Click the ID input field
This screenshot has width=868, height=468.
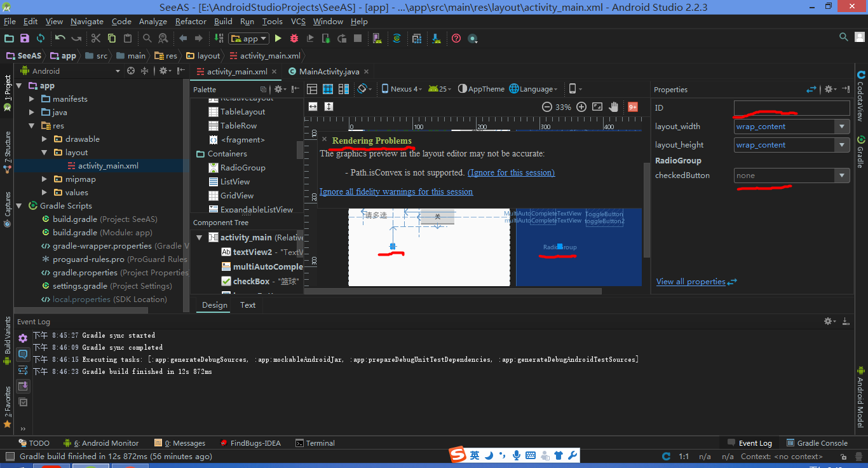[x=792, y=108]
